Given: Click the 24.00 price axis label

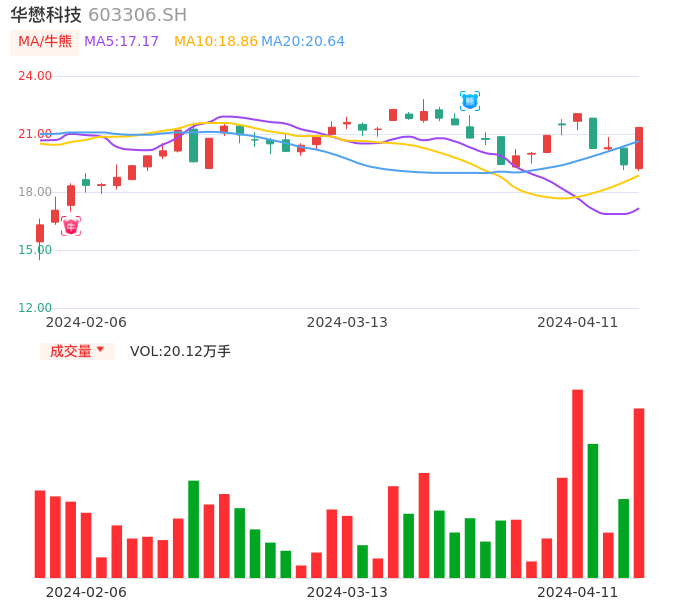Looking at the screenshot, I should point(35,76).
